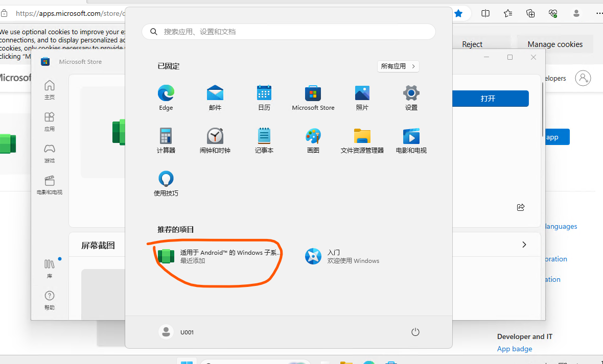Open 设置 (Settings) gear icon
Image resolution: width=603 pixels, height=364 pixels.
pyautogui.click(x=411, y=98)
